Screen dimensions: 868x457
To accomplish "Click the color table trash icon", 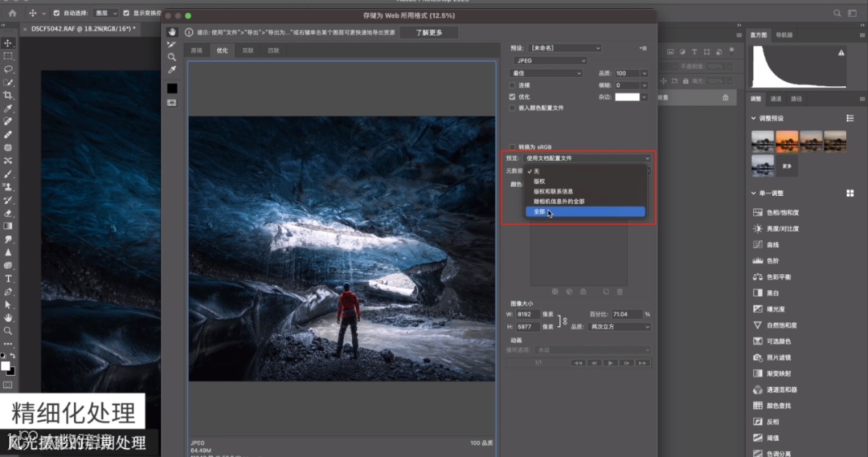I will 620,292.
